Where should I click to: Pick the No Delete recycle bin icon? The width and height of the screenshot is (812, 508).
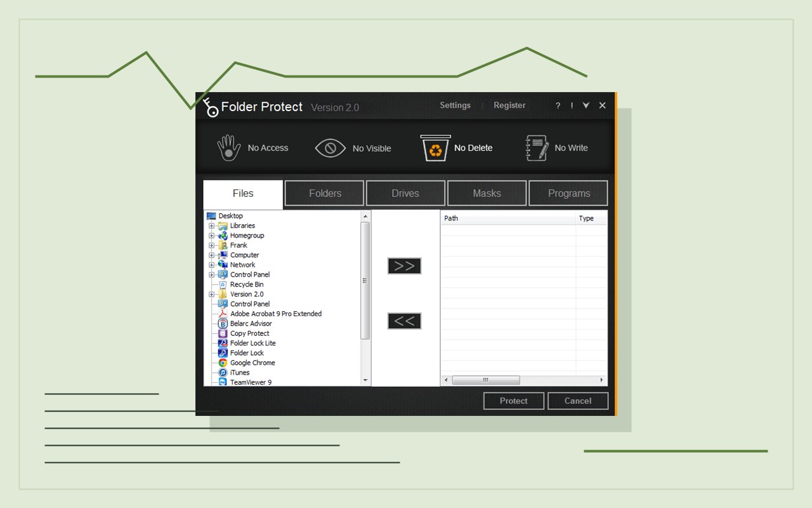pos(435,148)
